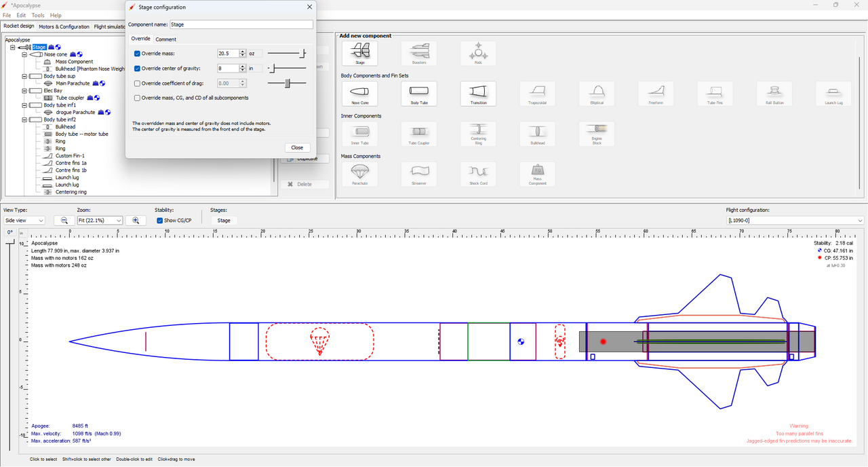
Task: Open the Side view type dropdown
Action: (24, 221)
